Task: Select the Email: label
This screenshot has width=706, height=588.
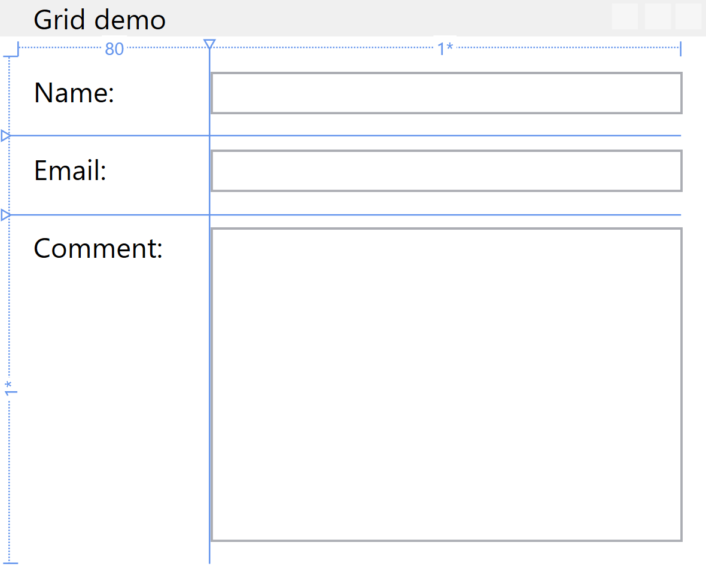Action: pyautogui.click(x=70, y=171)
